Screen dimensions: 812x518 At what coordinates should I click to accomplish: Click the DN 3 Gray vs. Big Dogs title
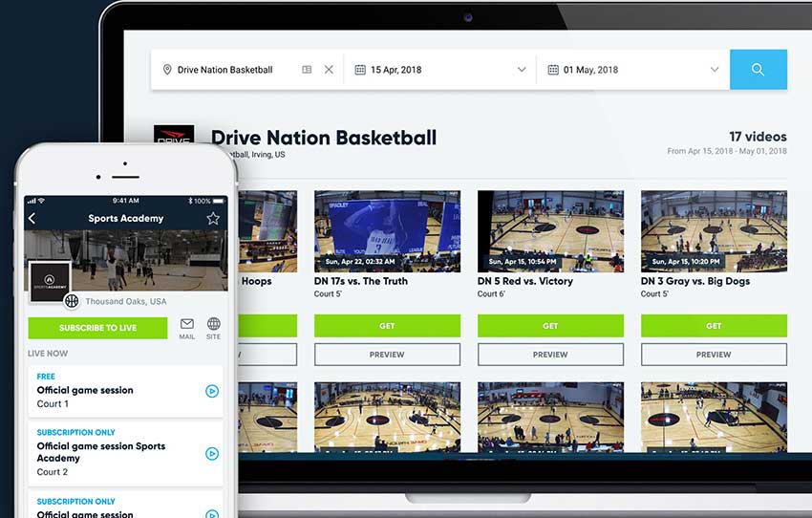coord(695,281)
